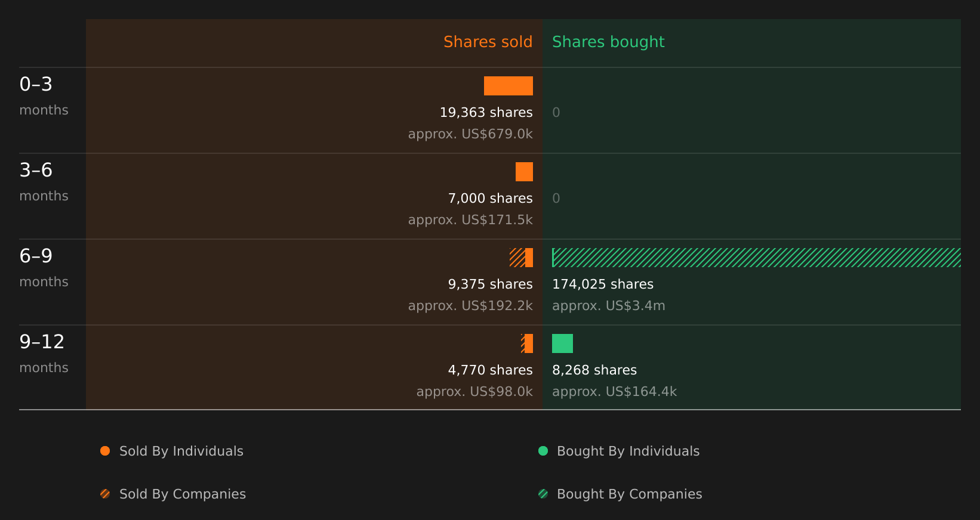Click the 0–3 months orange sold bar
This screenshot has height=520, width=980.
(x=509, y=86)
